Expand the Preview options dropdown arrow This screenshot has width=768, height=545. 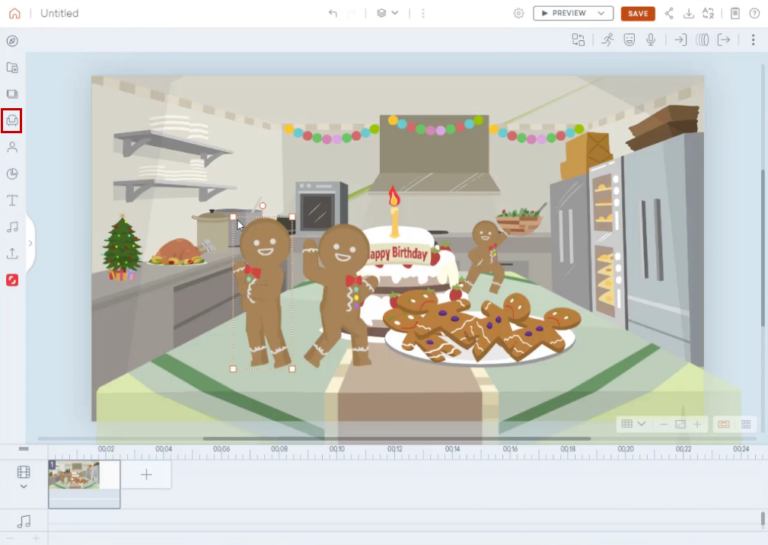point(601,13)
